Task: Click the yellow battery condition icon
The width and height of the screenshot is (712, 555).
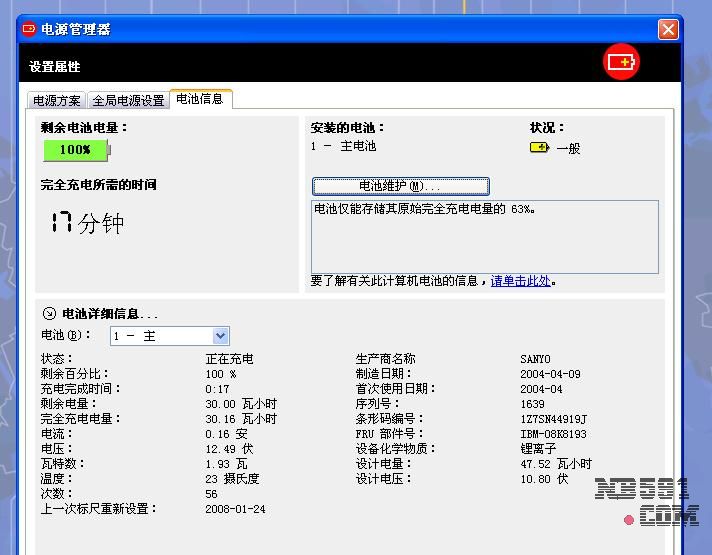Action: tap(540, 147)
